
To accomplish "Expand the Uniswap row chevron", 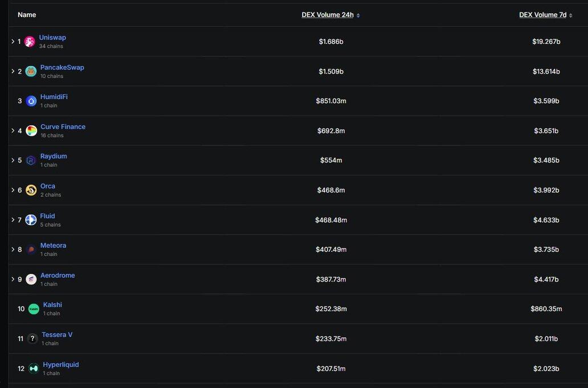I will [13, 42].
